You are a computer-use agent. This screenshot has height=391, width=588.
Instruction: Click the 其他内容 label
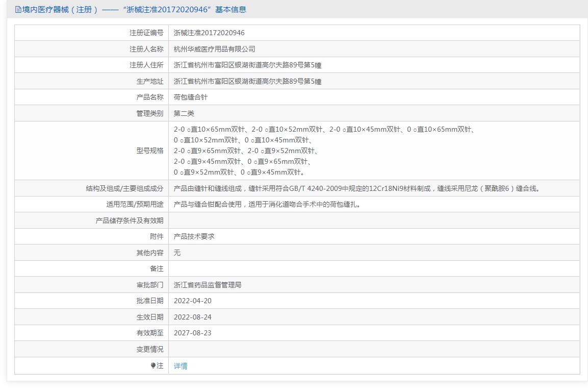[150, 253]
